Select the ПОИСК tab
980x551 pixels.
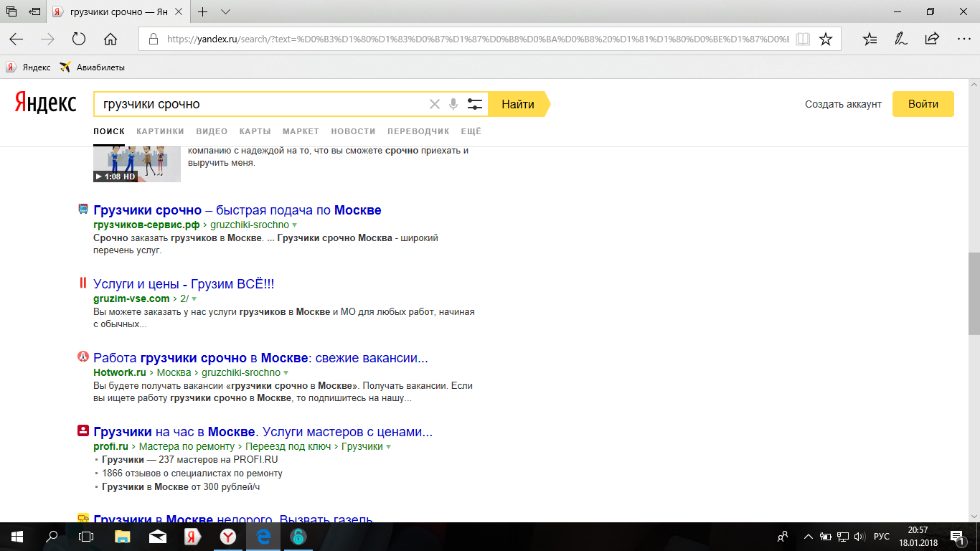(x=109, y=131)
